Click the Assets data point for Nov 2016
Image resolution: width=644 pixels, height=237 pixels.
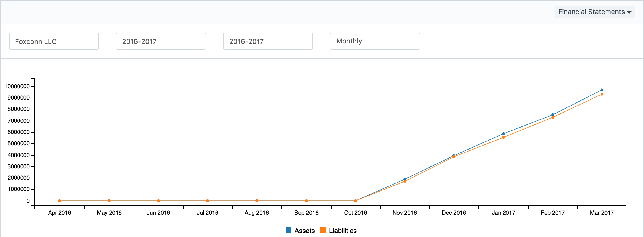[405, 179]
